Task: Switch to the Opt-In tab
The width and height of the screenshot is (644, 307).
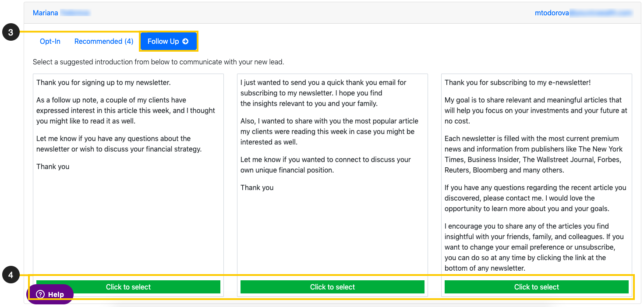Action: [50, 41]
